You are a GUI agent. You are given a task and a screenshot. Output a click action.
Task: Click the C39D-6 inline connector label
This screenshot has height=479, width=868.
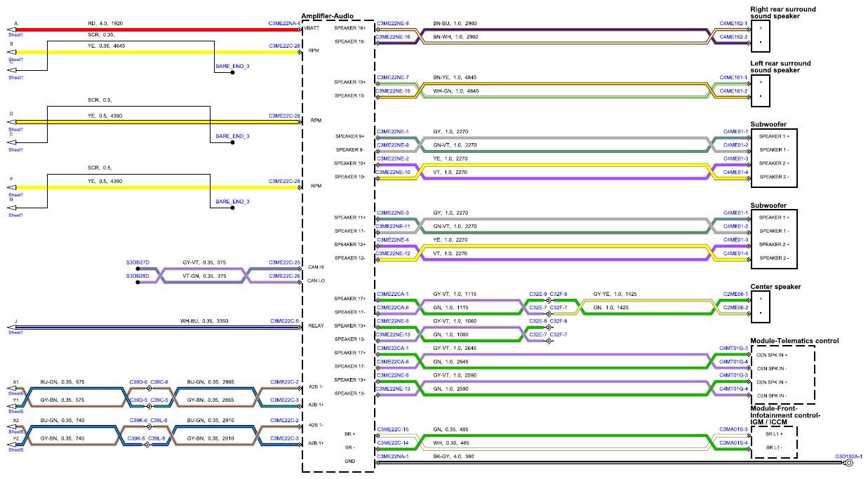point(138,382)
